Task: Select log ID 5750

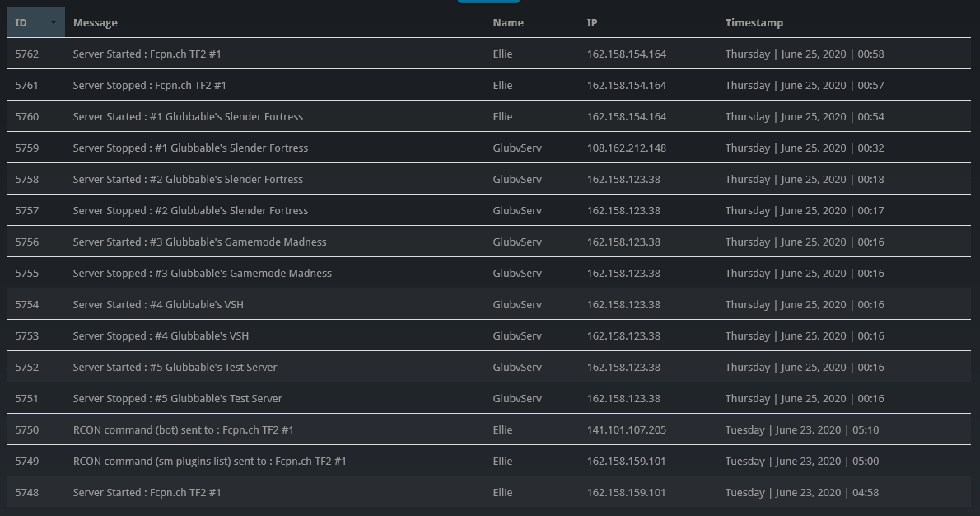Action: tap(27, 429)
